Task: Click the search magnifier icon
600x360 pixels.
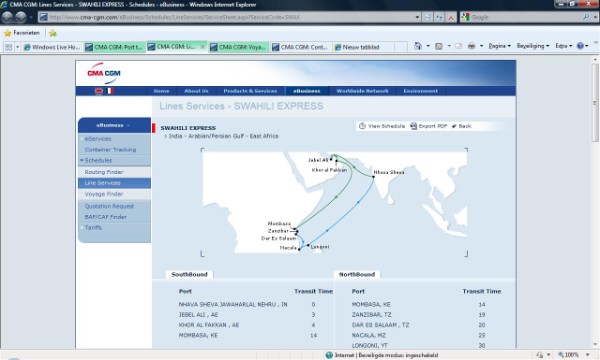Action: tap(586, 17)
